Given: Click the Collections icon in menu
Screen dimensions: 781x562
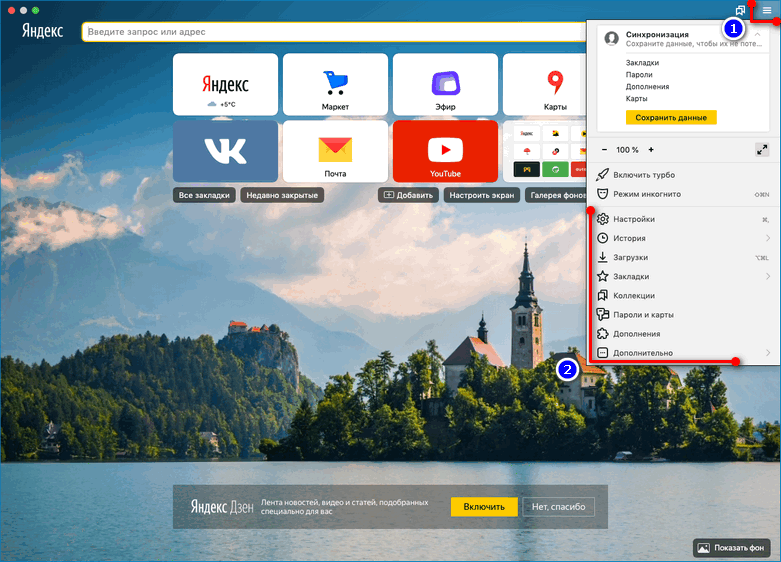Looking at the screenshot, I should click(x=602, y=295).
